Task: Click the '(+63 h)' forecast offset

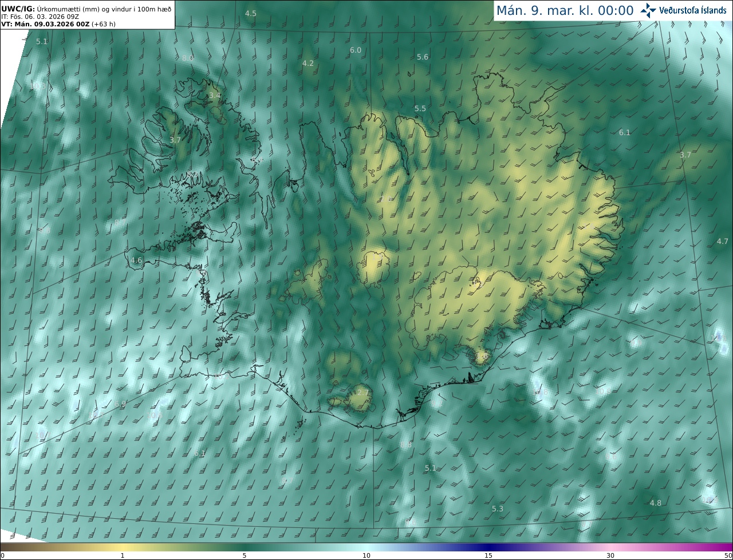Action: (104, 24)
